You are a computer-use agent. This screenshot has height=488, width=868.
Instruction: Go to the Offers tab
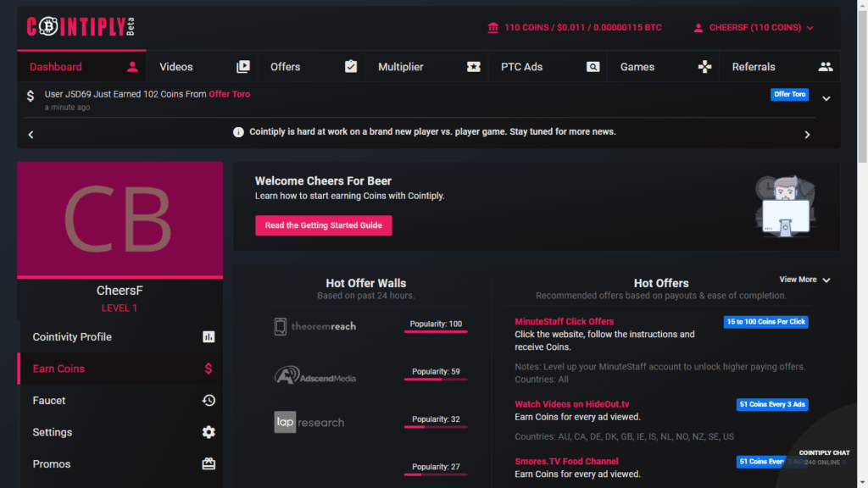coord(311,66)
